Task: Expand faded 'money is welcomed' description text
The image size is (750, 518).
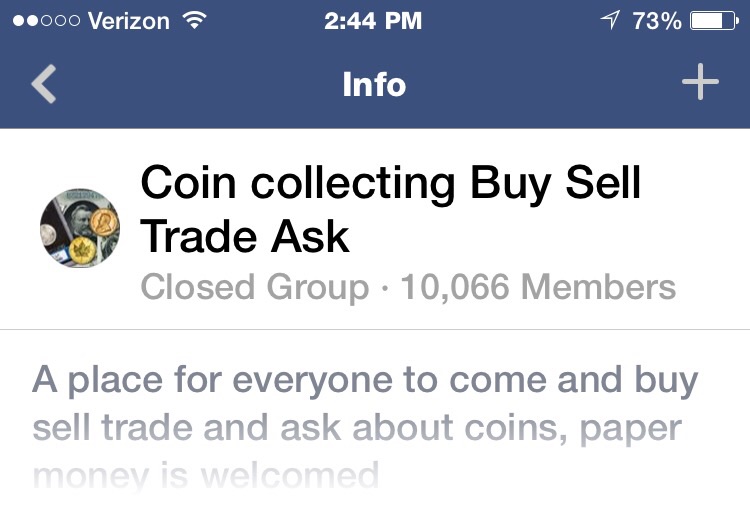Action: click(206, 475)
